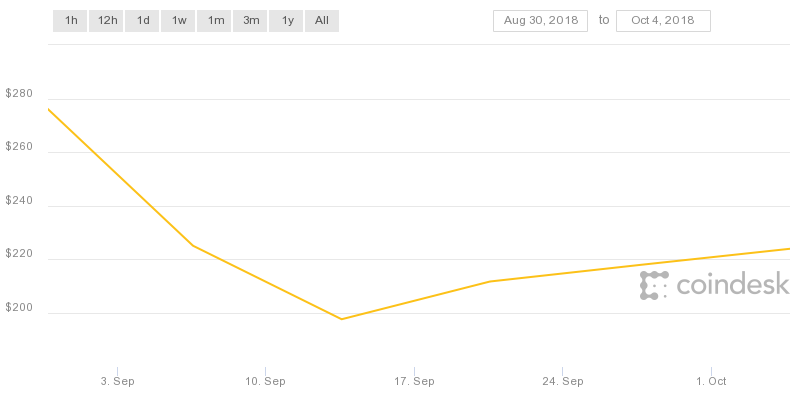Click the 17. Sep axis marker
Viewport: 800px width, 400px height.
pos(414,381)
